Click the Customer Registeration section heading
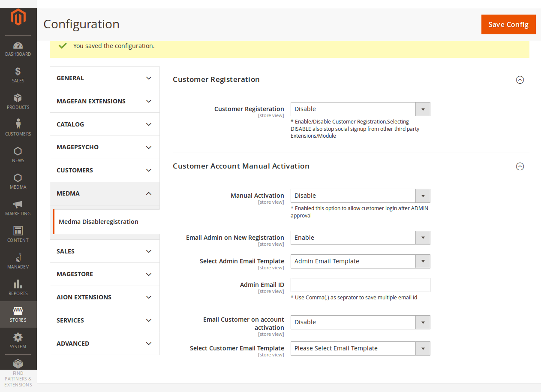This screenshot has width=541, height=392. click(216, 79)
